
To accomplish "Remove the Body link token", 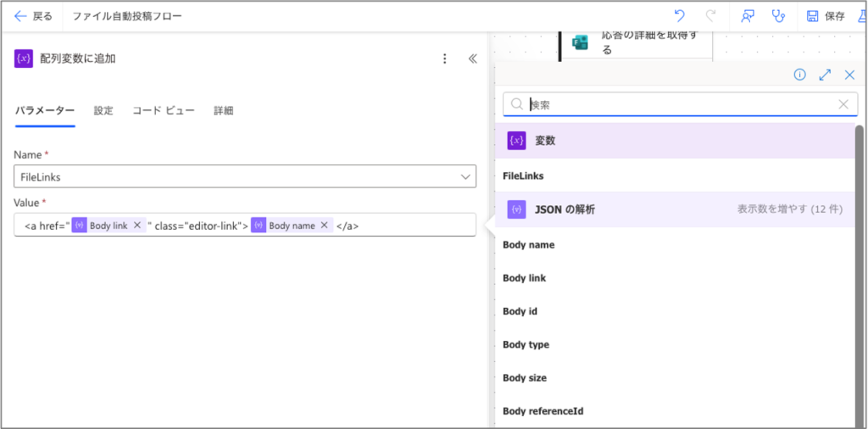I will (x=137, y=226).
